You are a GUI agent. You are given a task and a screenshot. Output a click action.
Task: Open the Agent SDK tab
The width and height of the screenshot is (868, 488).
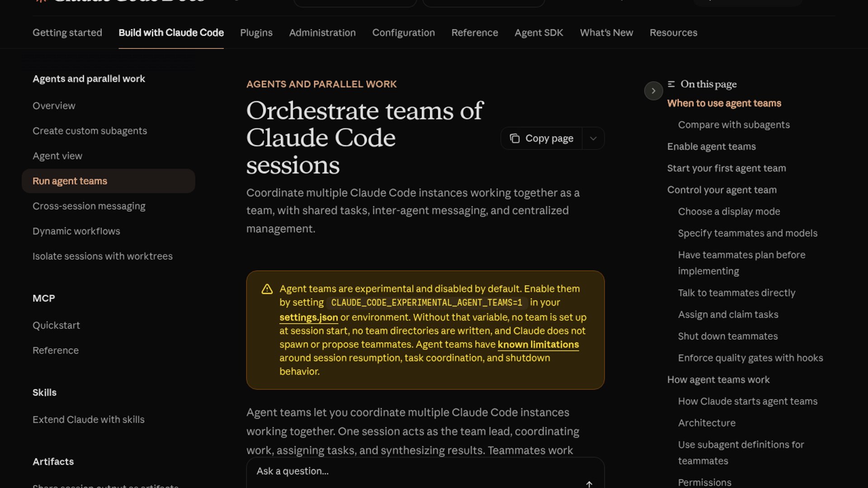pos(539,33)
